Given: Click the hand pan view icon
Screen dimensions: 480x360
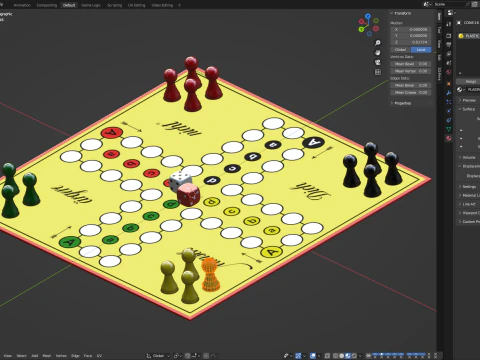Looking at the screenshot, I should [x=378, y=52].
